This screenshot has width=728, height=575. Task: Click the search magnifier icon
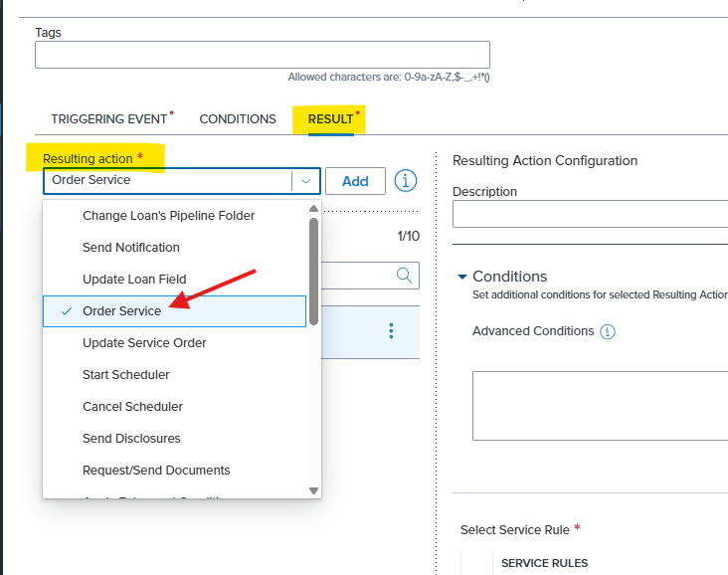[404, 276]
